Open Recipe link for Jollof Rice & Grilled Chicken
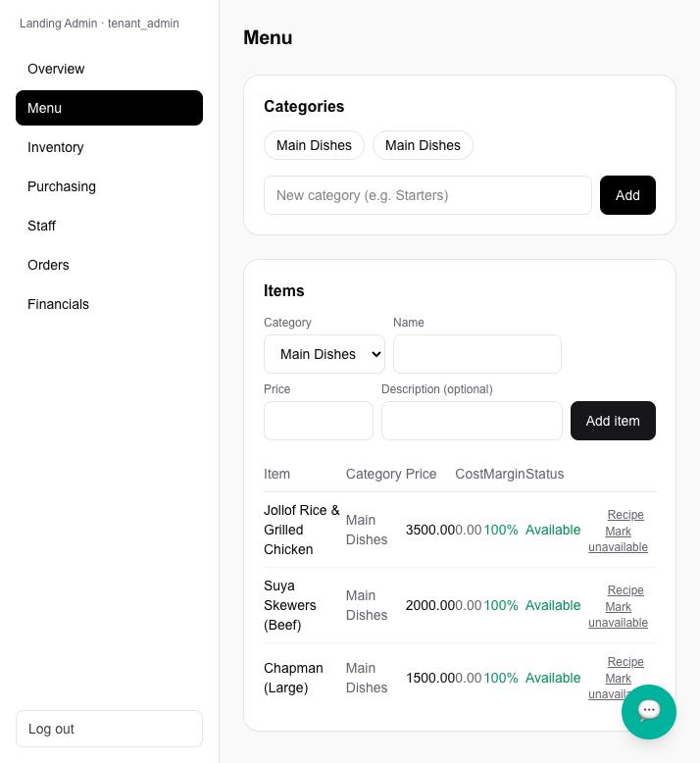The height and width of the screenshot is (763, 700). click(x=625, y=514)
